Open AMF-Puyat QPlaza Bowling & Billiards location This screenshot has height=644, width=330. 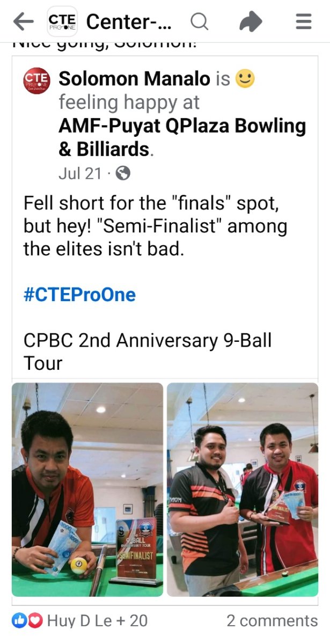(182, 137)
